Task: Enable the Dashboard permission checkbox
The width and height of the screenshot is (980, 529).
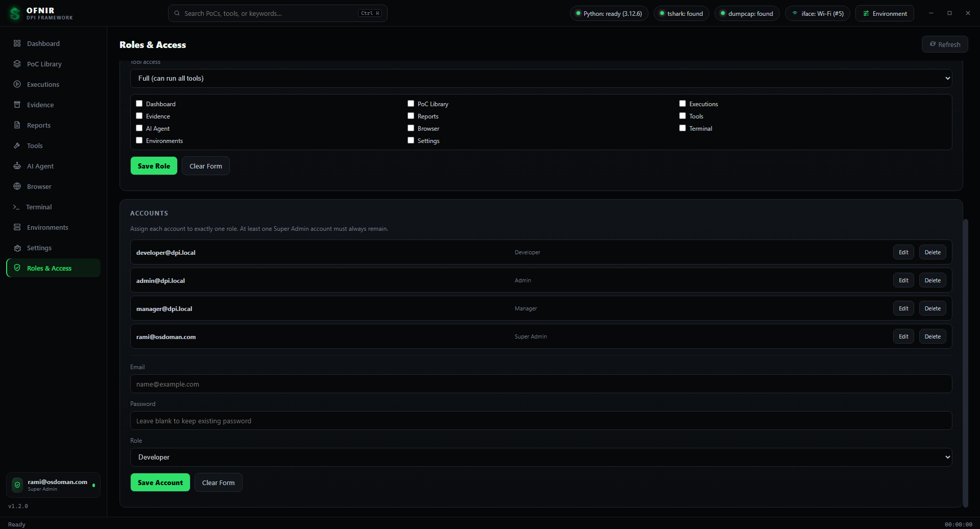Action: [x=139, y=103]
